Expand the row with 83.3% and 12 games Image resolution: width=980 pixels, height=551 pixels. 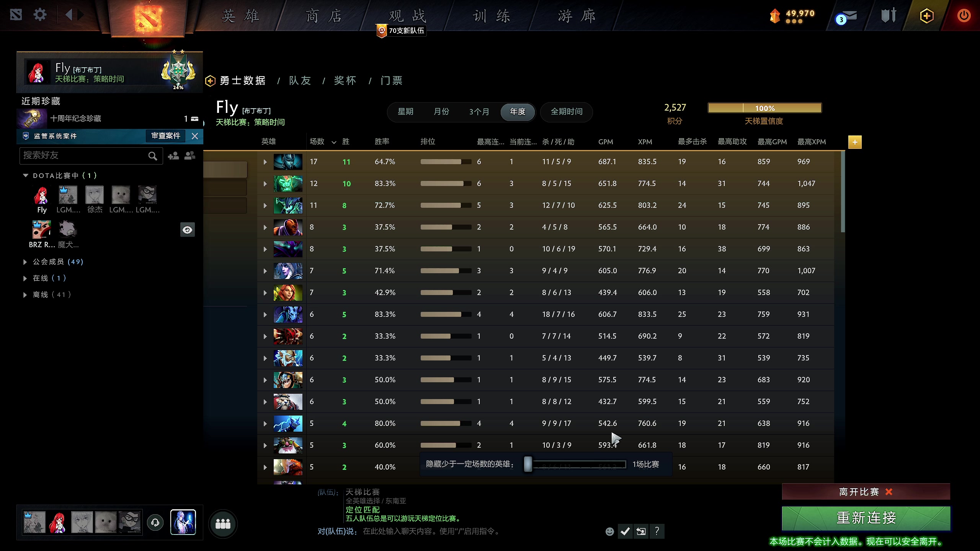pos(265,184)
